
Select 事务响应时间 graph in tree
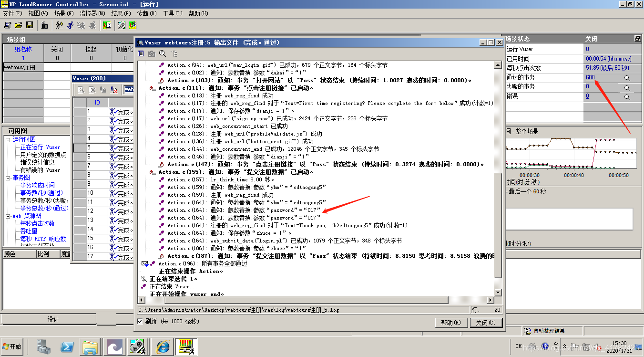[37, 186]
